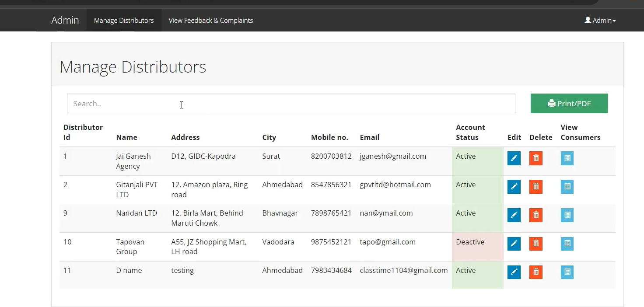The height and width of the screenshot is (307, 644).
Task: Click email gpvtltd@hotmail.com
Action: click(x=395, y=185)
